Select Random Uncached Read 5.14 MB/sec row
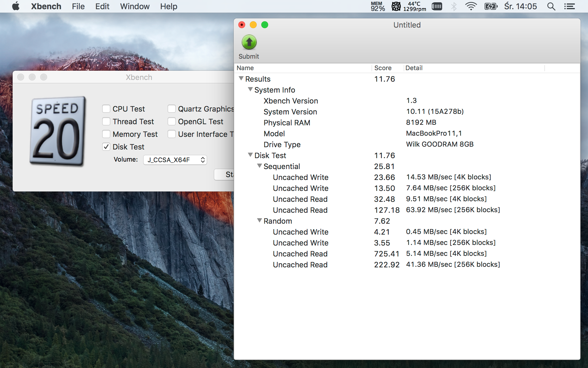This screenshot has height=368, width=588. tap(407, 254)
